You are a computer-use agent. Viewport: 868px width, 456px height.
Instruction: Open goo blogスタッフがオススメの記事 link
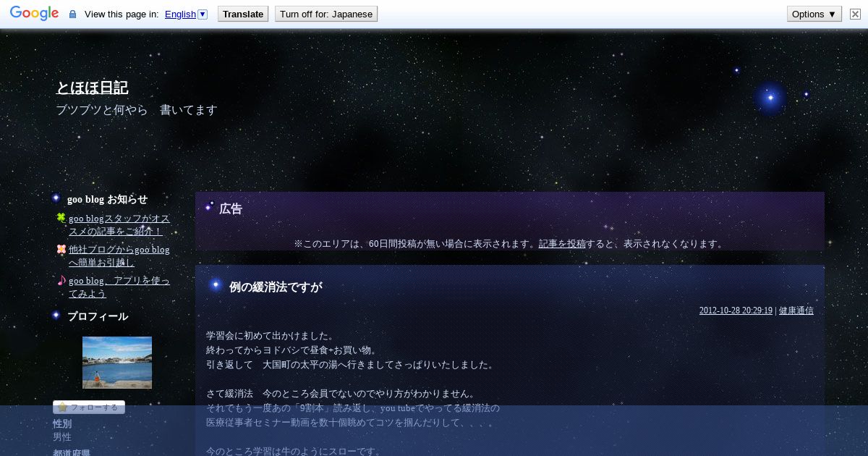pyautogui.click(x=119, y=225)
